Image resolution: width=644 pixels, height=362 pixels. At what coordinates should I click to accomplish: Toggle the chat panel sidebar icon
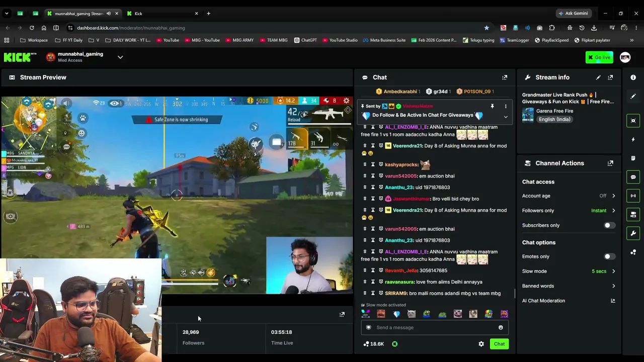point(633,177)
